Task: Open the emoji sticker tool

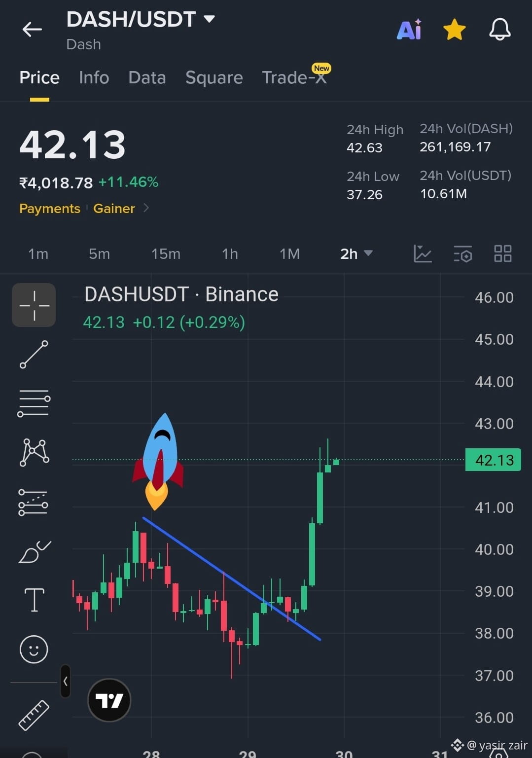Action: click(x=34, y=649)
